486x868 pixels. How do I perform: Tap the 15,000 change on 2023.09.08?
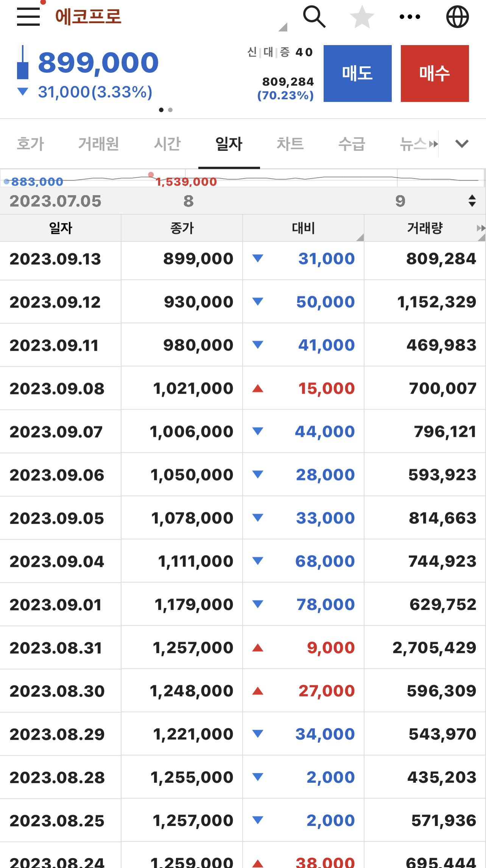point(326,388)
